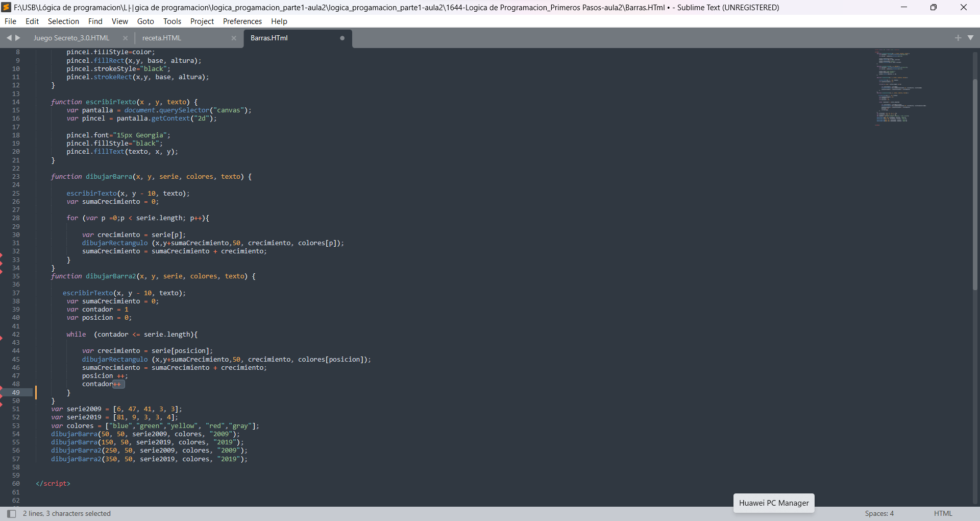The height and width of the screenshot is (521, 980).
Task: Click '2 lines, 3 characters selected' status text
Action: [67, 514]
